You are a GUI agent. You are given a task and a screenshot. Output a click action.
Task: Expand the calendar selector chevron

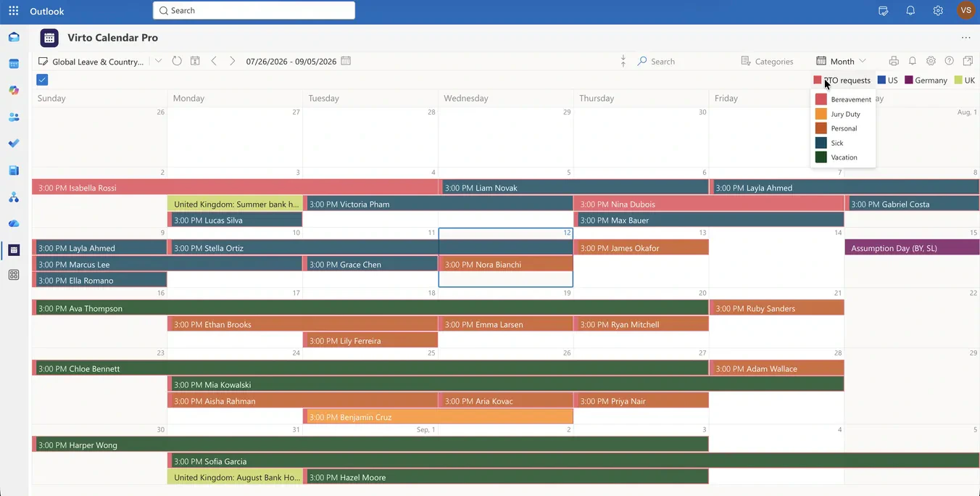click(158, 61)
